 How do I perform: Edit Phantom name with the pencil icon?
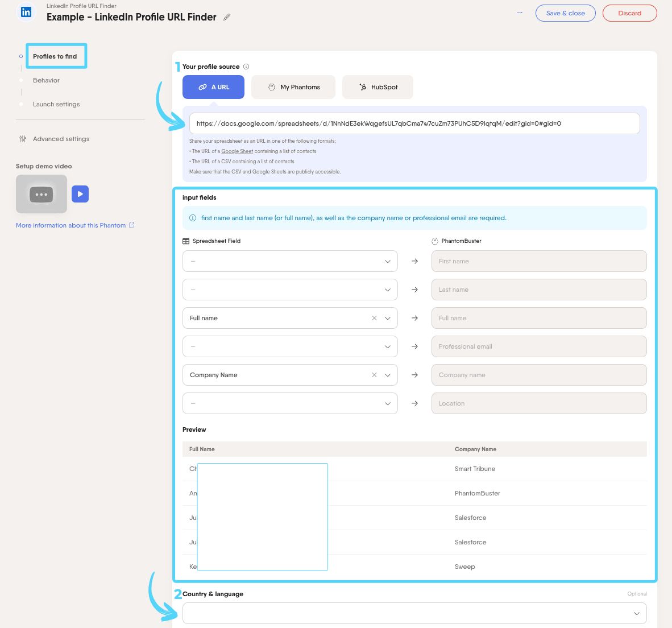(227, 17)
